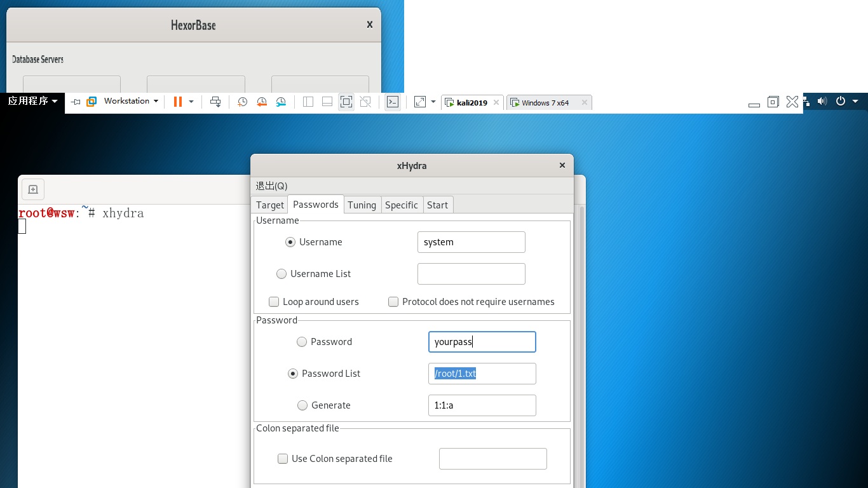Image resolution: width=868 pixels, height=488 pixels.
Task: Show or hide the library sidebar panel
Action: [308, 102]
